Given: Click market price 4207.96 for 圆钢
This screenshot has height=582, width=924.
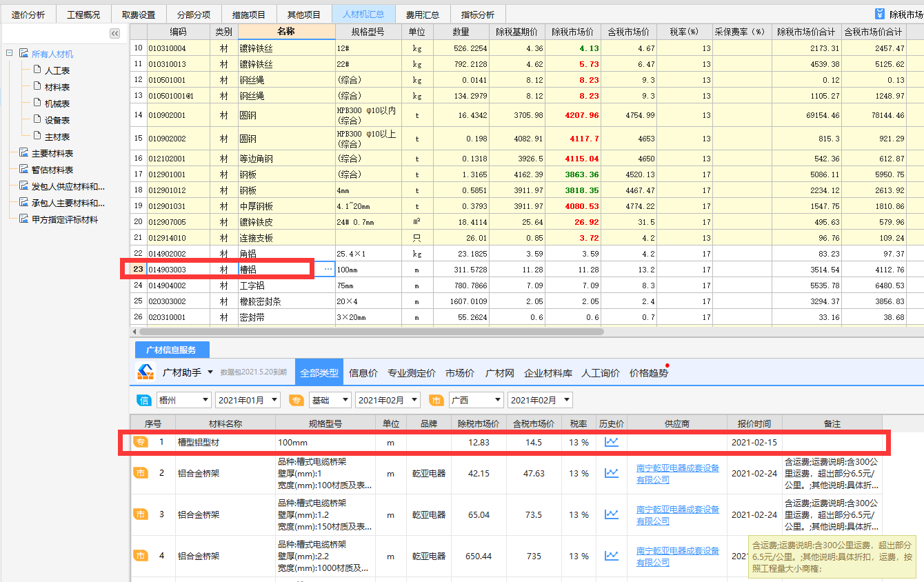Looking at the screenshot, I should (x=573, y=115).
